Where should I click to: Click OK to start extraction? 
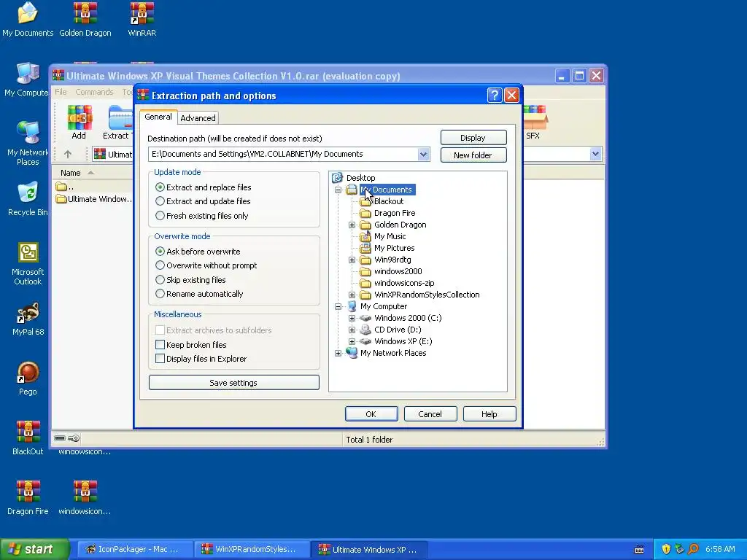(x=371, y=414)
